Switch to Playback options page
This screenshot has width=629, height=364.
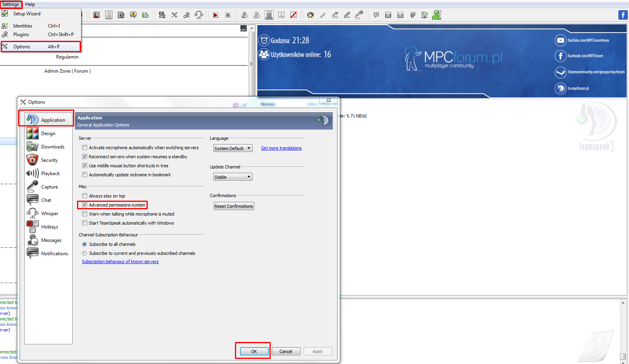point(48,174)
